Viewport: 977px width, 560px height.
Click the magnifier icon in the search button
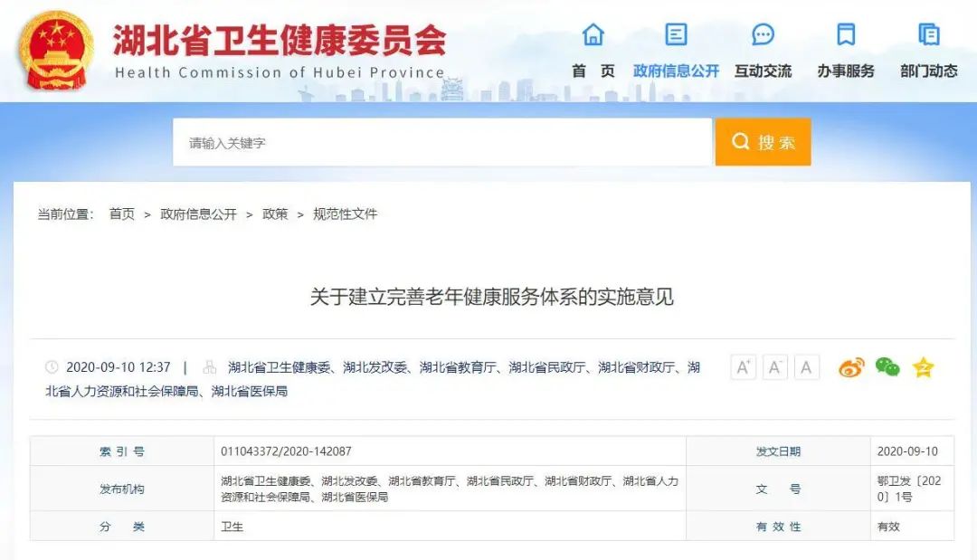tap(740, 142)
